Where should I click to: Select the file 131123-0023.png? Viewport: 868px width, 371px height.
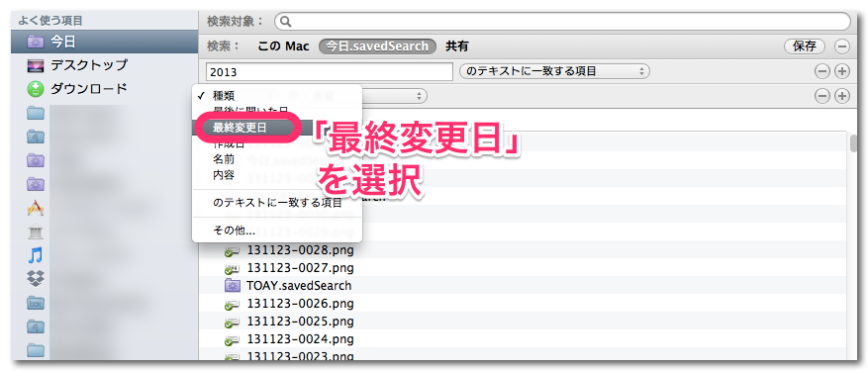point(301,356)
